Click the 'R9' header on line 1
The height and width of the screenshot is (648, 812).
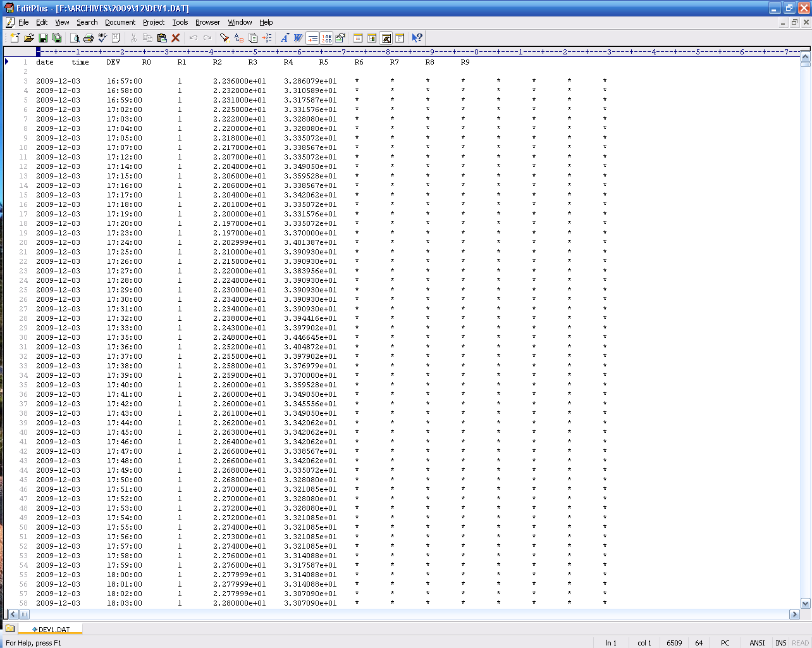coord(465,62)
